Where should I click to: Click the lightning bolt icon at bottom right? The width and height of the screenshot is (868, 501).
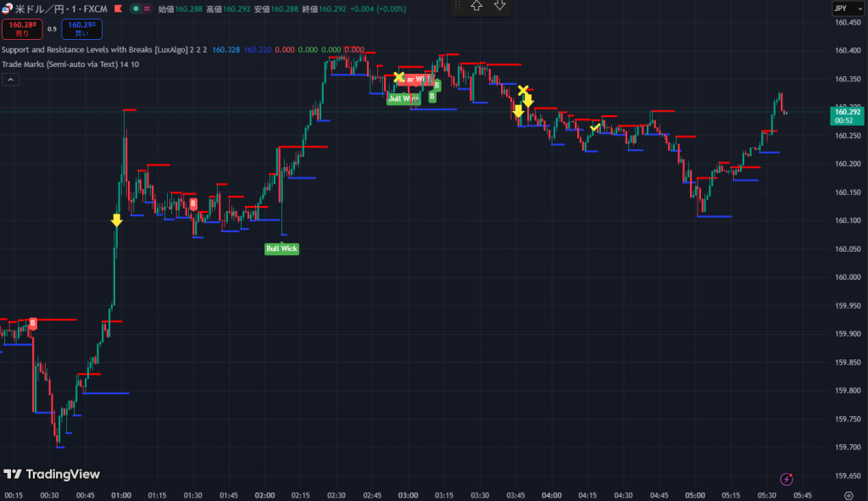point(787,479)
